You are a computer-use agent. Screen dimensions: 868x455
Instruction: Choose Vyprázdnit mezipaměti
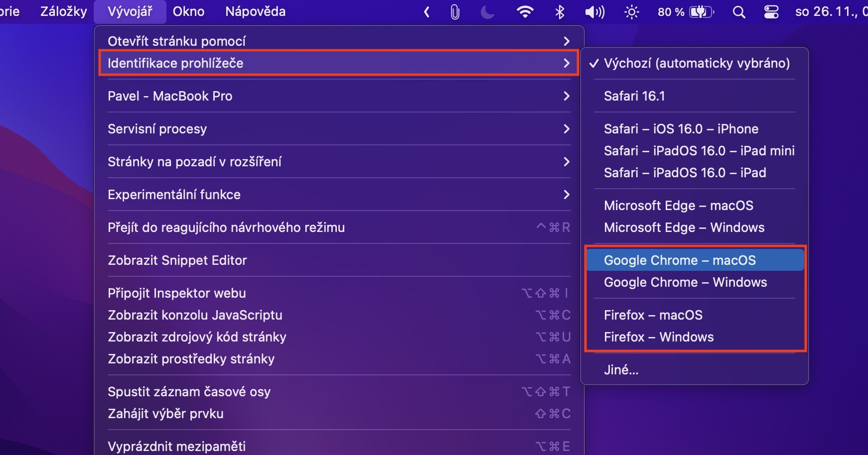pyautogui.click(x=339, y=447)
